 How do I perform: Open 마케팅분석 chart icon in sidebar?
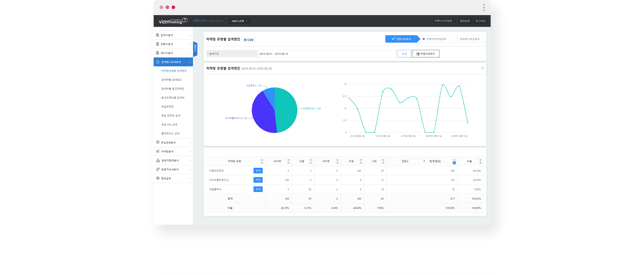click(158, 151)
